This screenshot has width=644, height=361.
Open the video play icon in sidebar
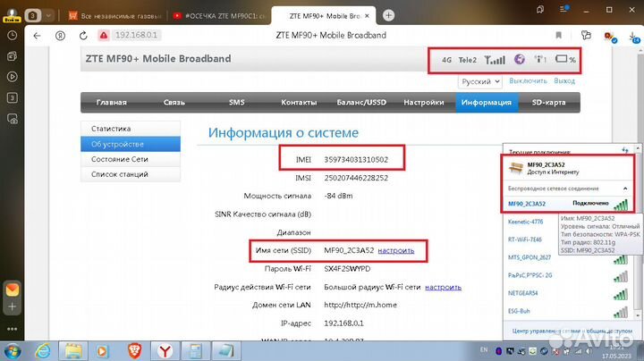13,77
